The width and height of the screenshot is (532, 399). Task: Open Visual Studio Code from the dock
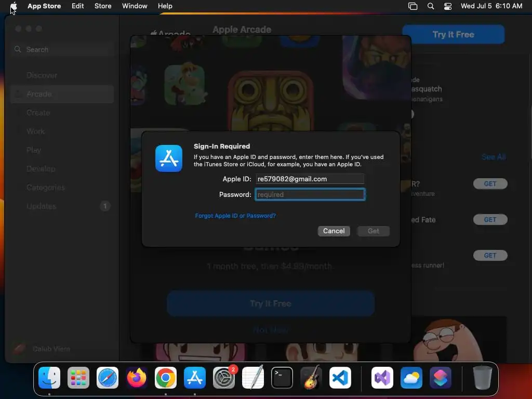click(340, 378)
